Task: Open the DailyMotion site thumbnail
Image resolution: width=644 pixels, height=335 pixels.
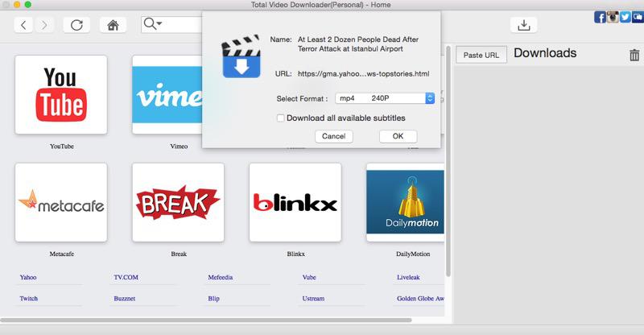Action: pos(406,202)
